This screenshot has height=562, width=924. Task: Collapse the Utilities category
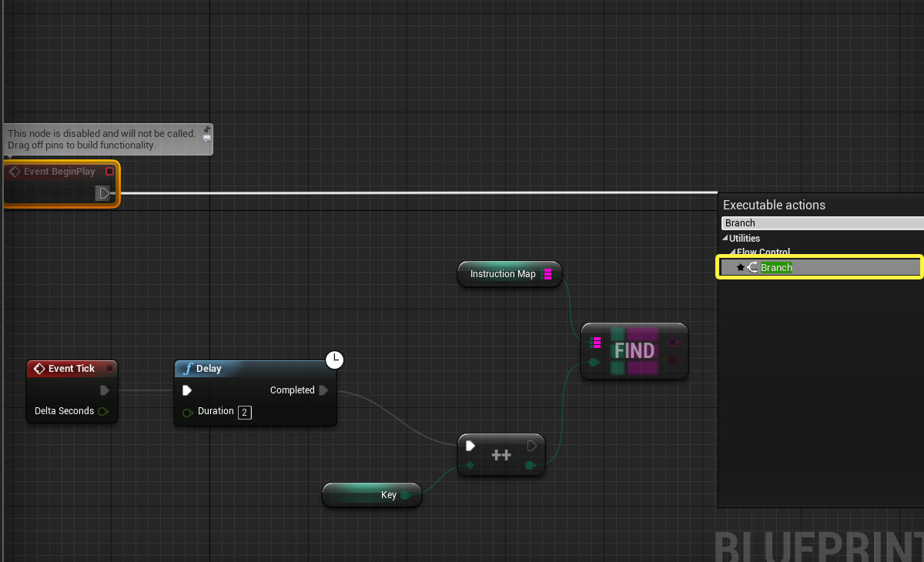coord(725,238)
